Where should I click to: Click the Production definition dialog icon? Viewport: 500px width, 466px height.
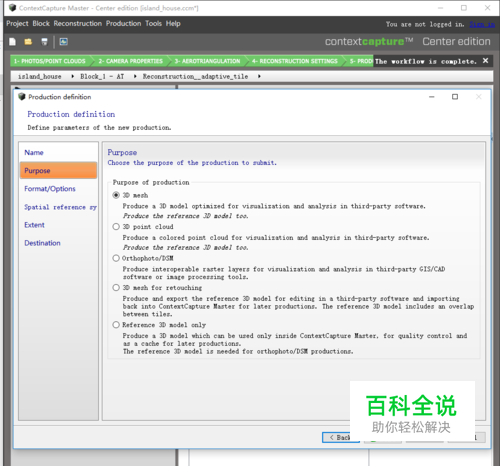pos(22,97)
